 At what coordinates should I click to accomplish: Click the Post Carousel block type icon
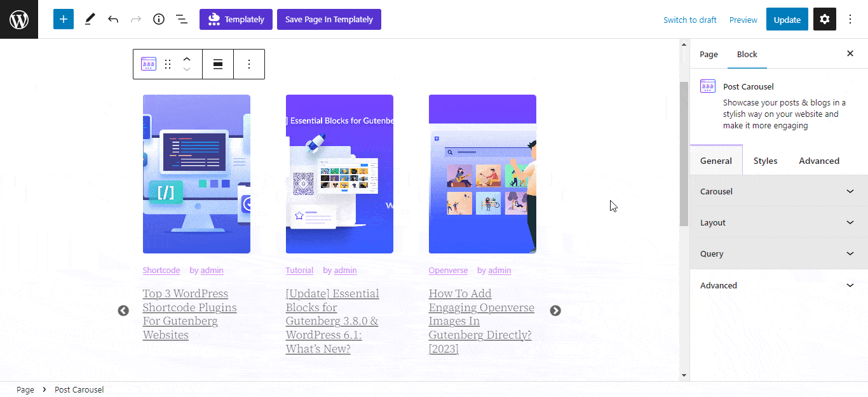point(149,64)
